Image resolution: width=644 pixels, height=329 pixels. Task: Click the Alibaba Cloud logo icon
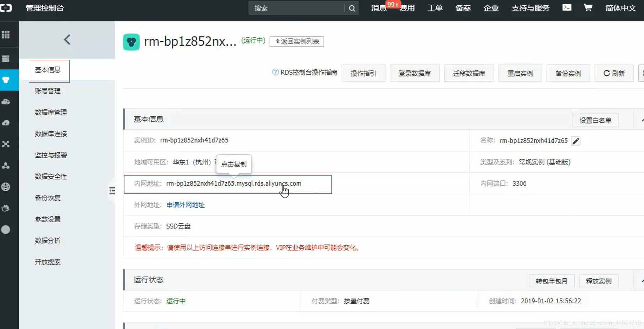[6, 8]
